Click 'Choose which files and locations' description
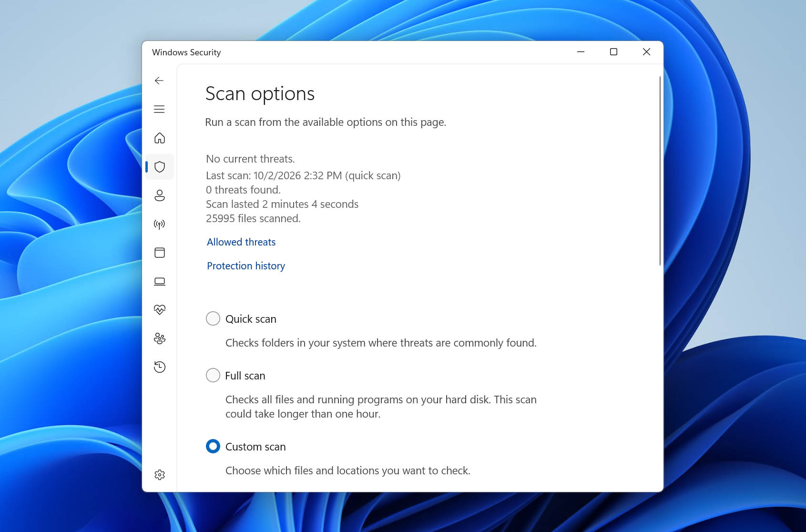The image size is (806, 532). click(348, 471)
